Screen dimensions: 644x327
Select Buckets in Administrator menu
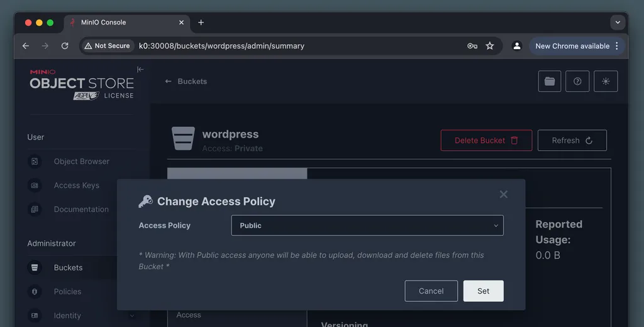68,267
